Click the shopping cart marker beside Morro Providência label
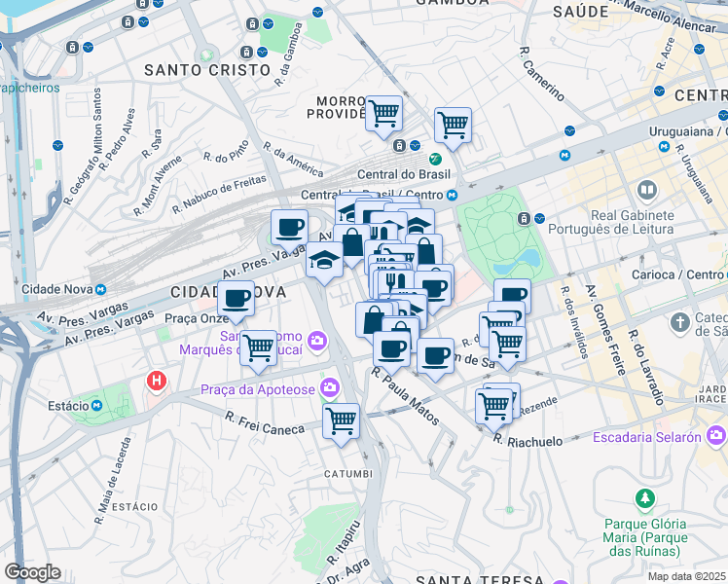The height and width of the screenshot is (584, 728). 384,113
